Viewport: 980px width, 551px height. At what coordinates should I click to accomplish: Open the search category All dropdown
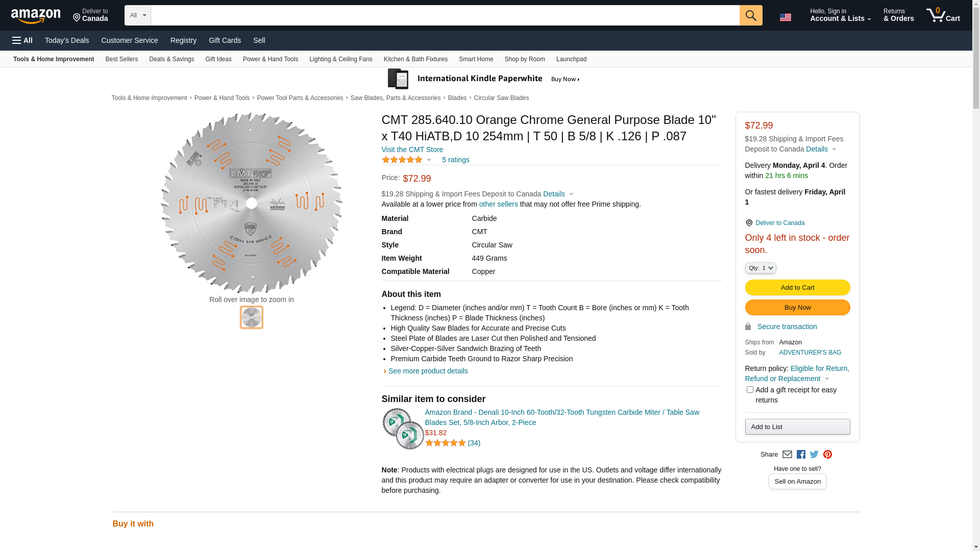pyautogui.click(x=137, y=15)
